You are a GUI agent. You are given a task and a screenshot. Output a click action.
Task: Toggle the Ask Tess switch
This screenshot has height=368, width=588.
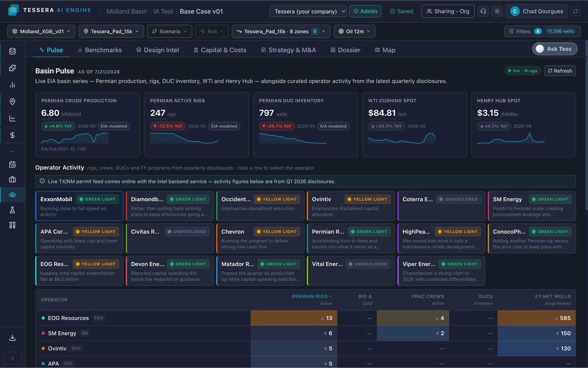[x=555, y=49]
